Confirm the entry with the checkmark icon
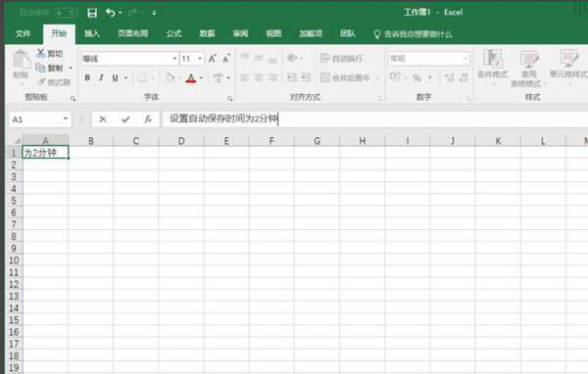 pyautogui.click(x=125, y=119)
